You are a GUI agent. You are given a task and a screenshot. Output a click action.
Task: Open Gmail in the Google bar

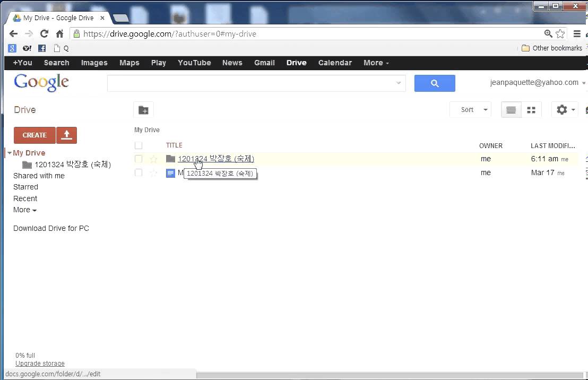coord(264,63)
